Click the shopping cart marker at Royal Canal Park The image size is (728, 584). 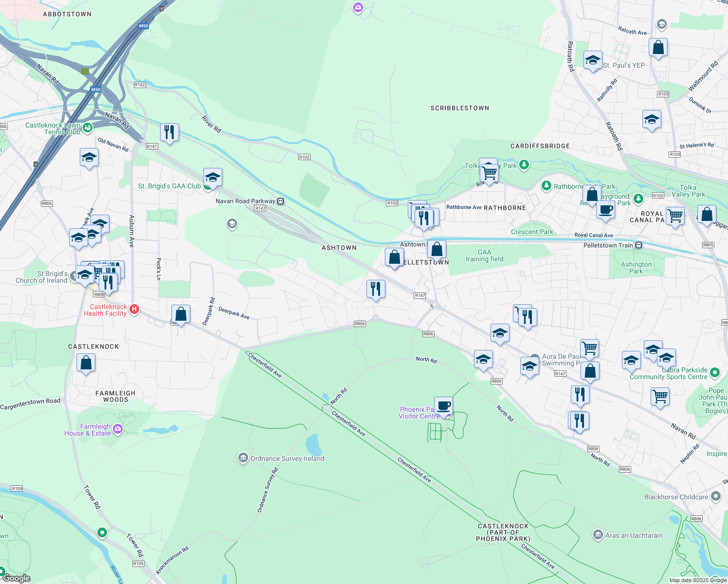coord(675,215)
